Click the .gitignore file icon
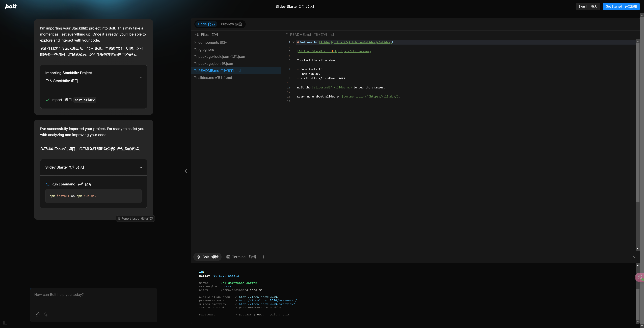 tap(195, 49)
